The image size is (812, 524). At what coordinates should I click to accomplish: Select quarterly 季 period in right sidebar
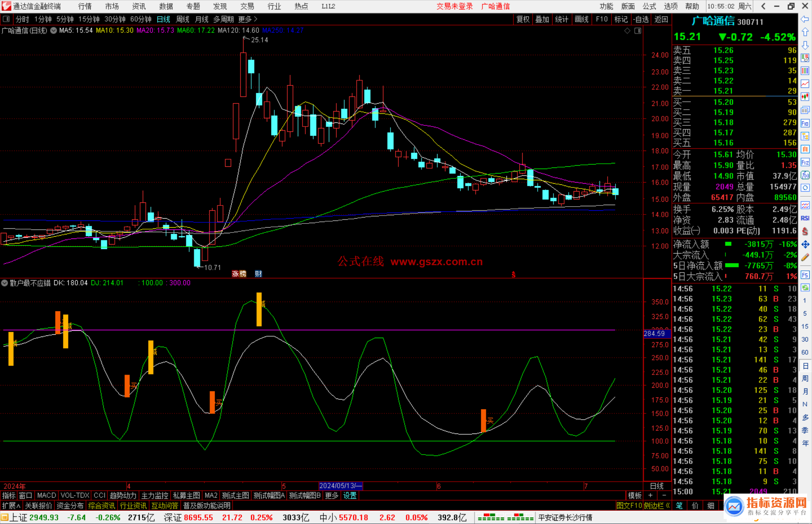click(x=805, y=430)
